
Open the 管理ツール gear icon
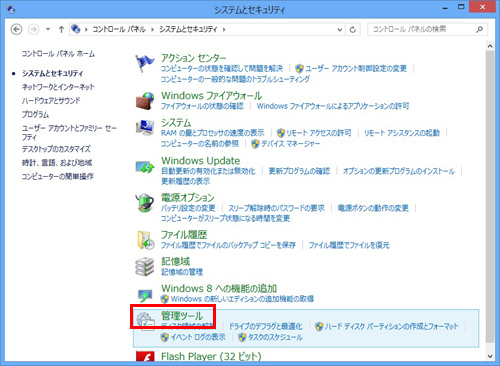coord(145,321)
